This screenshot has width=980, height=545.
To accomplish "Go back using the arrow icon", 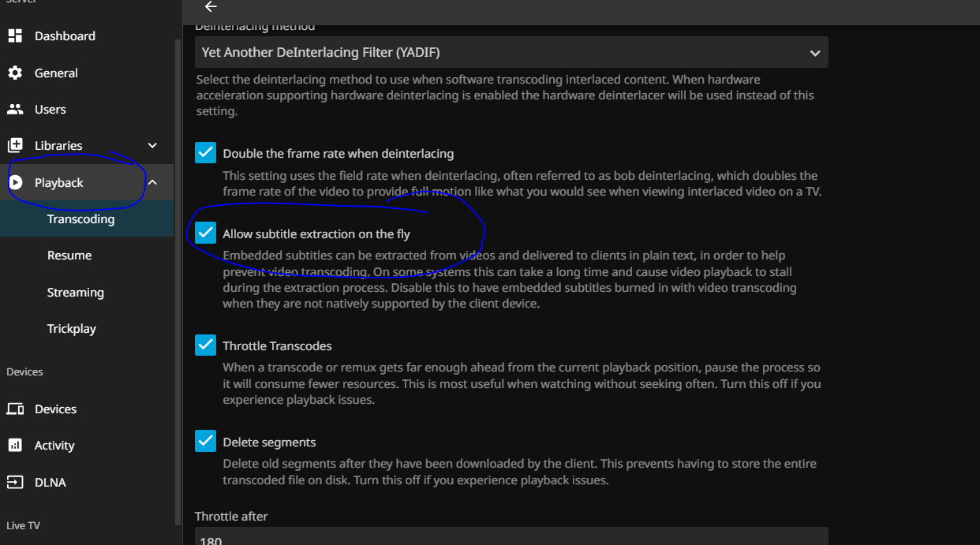I will click(210, 7).
